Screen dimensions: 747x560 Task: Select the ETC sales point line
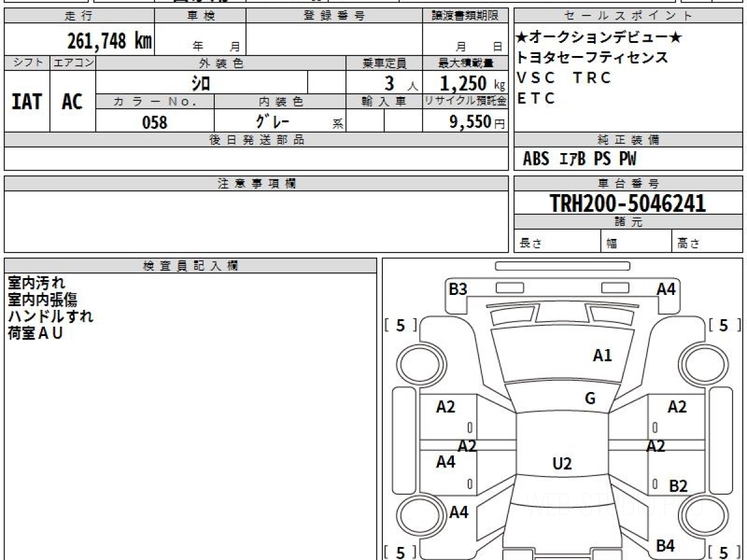click(x=536, y=98)
